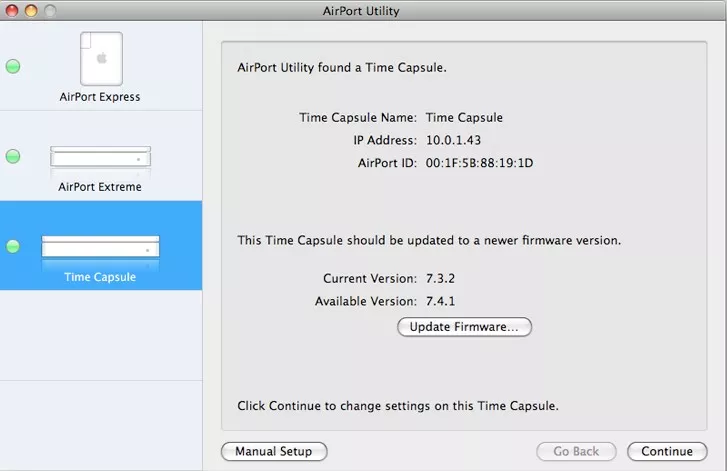Select the AirPort Extreme device icon

coord(100,157)
